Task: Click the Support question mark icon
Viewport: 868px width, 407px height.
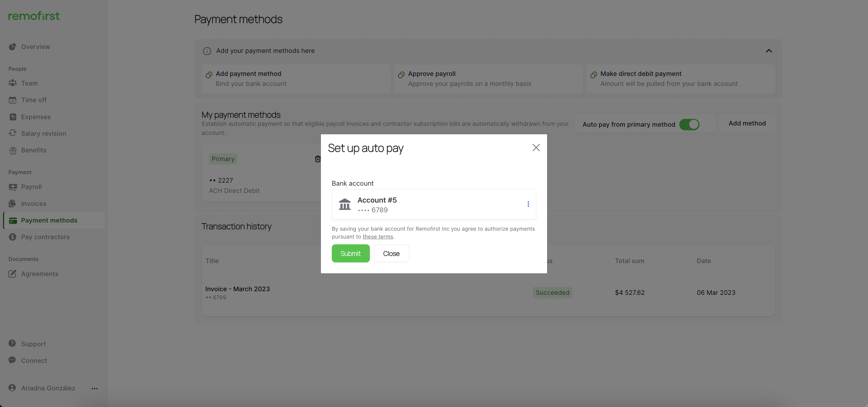Action: [x=12, y=343]
